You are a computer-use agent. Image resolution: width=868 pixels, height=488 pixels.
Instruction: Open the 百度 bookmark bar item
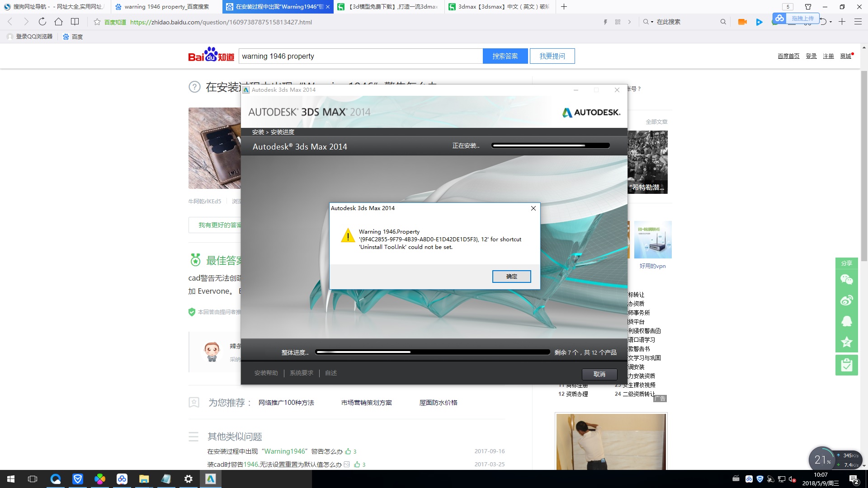[x=73, y=37]
